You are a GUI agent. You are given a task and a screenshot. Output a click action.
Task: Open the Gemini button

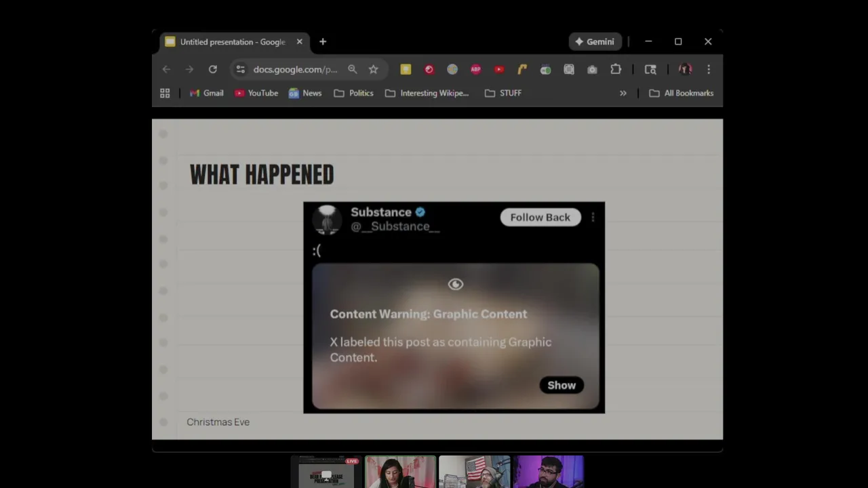pyautogui.click(x=594, y=41)
